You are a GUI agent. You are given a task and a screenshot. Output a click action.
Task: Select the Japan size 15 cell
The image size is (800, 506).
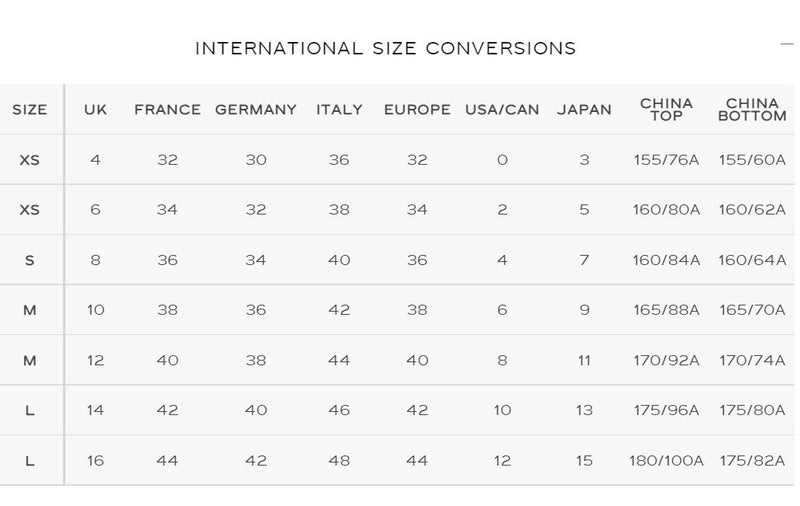pos(584,461)
